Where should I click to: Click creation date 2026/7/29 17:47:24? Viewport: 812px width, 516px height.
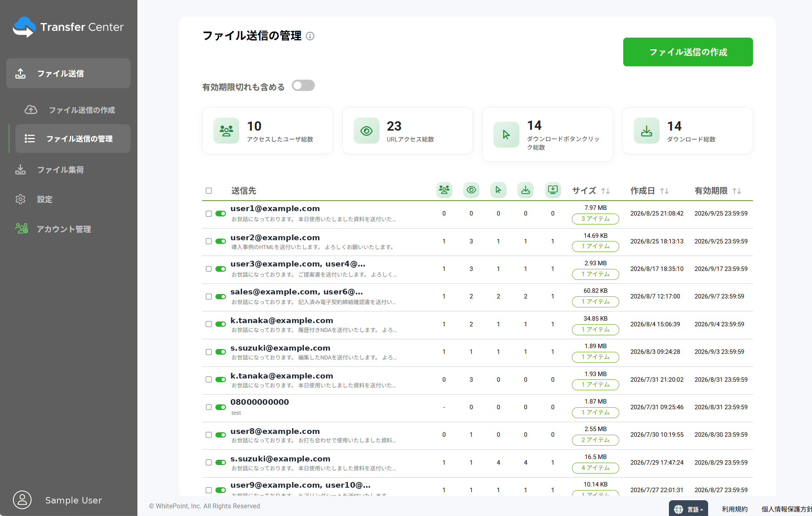click(x=657, y=463)
